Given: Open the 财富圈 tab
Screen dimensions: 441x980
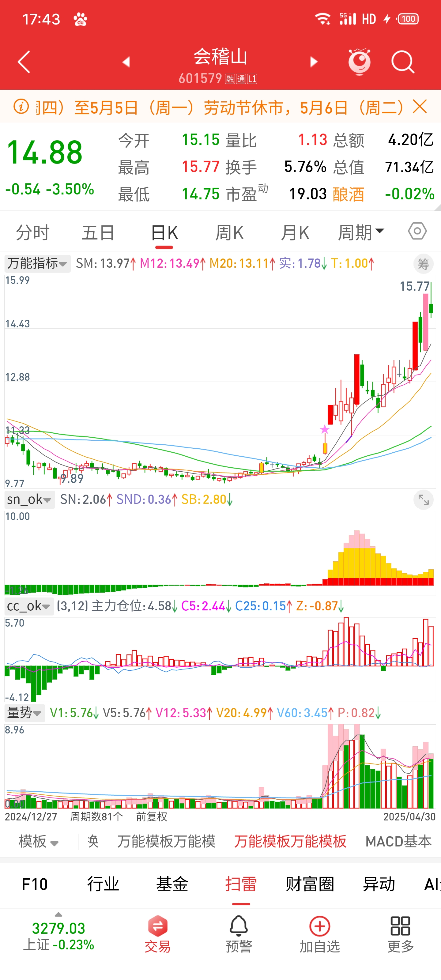Looking at the screenshot, I should coord(310,884).
